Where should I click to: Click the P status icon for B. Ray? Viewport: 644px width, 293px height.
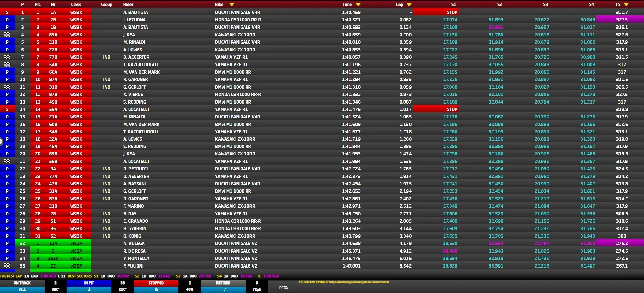7,214
